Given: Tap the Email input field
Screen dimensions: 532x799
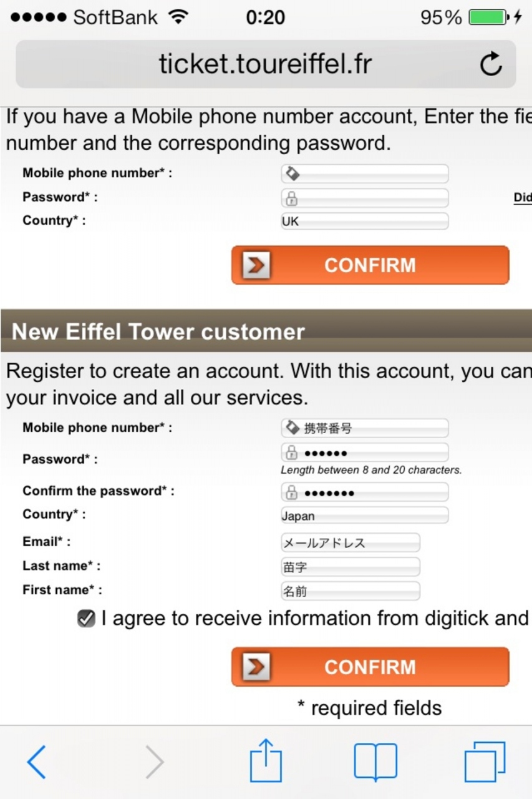Looking at the screenshot, I should pyautogui.click(x=350, y=542).
